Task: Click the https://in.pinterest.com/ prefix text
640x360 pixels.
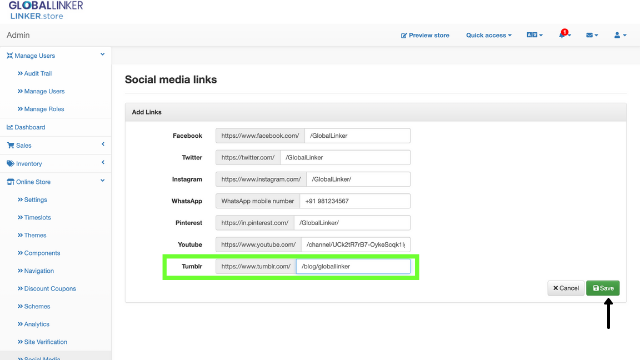Action: 255,223
